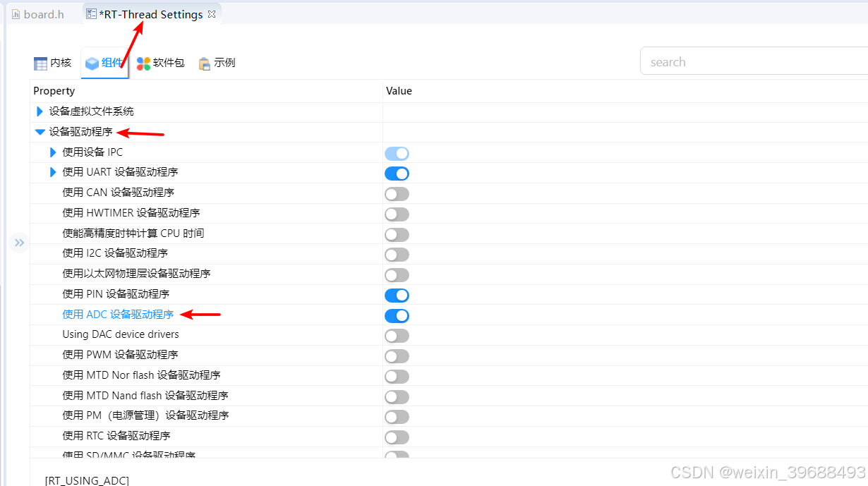The image size is (868, 486).
Task: Click the board.h file icon
Action: pyautogui.click(x=16, y=14)
